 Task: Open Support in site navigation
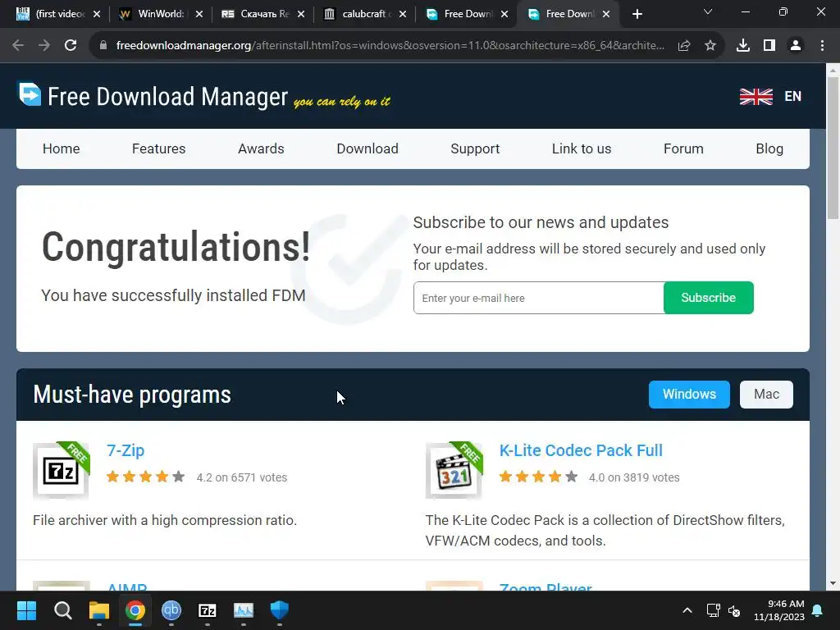pyautogui.click(x=475, y=149)
